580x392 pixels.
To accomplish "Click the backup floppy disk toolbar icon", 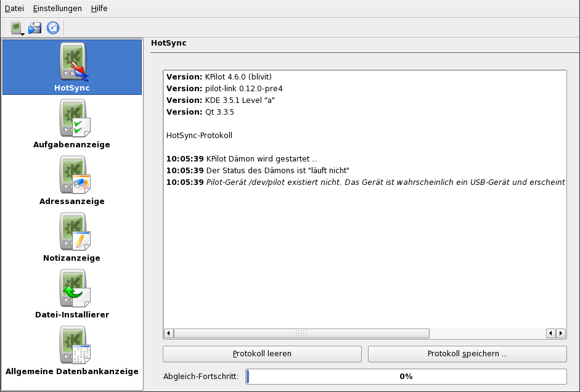I will click(35, 28).
